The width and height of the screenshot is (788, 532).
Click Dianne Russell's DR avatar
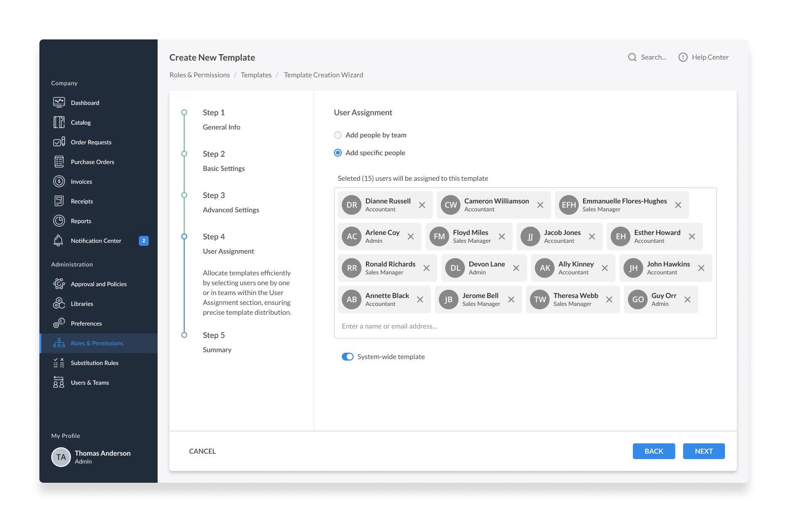[x=352, y=205]
